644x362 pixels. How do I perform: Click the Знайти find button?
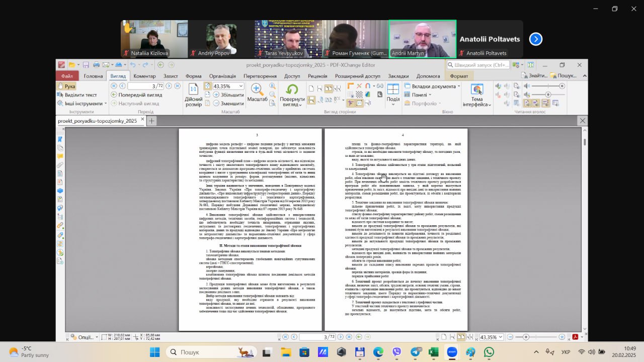point(535,76)
